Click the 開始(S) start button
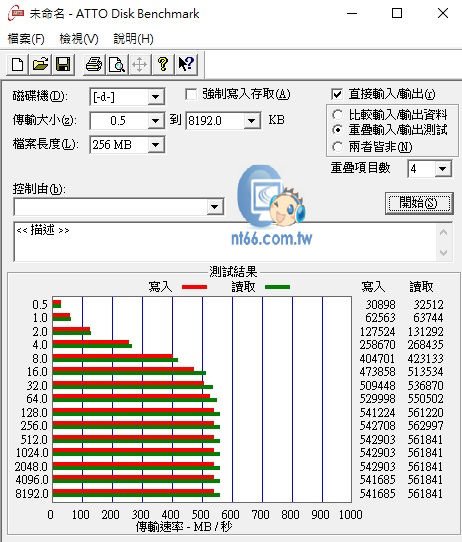This screenshot has width=462, height=542. [419, 203]
